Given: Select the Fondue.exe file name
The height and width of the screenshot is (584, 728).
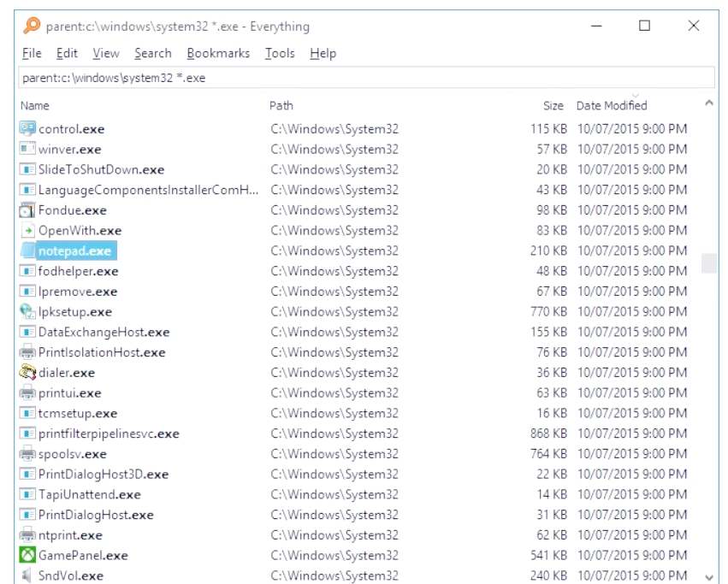Looking at the screenshot, I should point(73,210).
